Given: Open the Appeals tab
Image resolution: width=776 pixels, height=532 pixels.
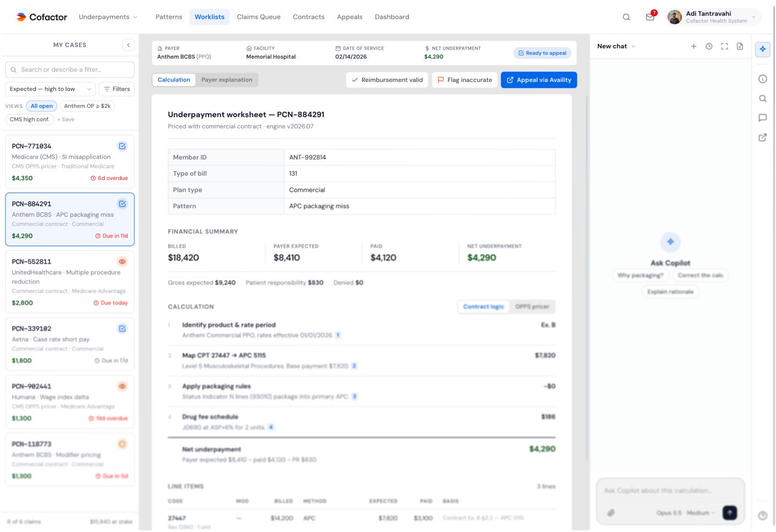Looking at the screenshot, I should pyautogui.click(x=349, y=17).
